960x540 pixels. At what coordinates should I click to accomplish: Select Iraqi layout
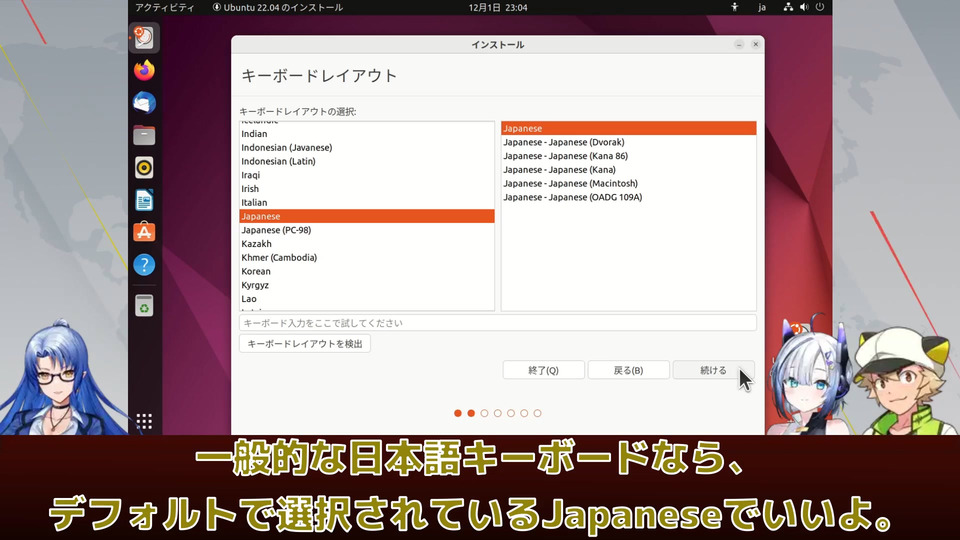[x=367, y=175]
